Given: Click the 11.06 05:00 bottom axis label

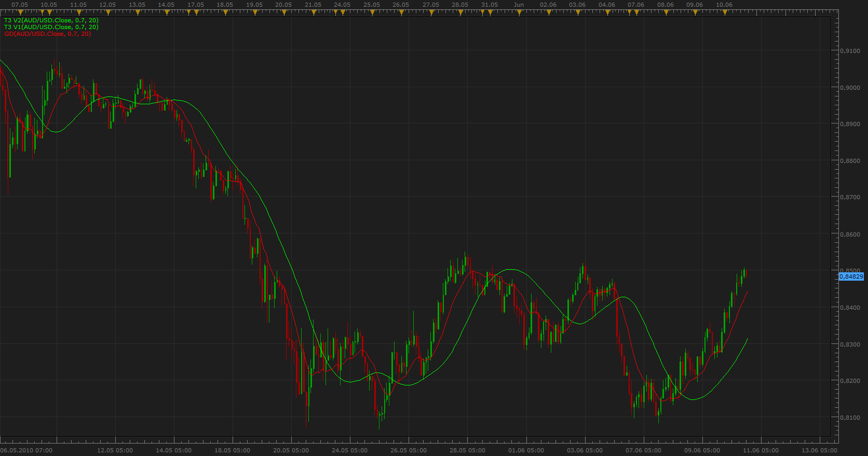Looking at the screenshot, I should tap(761, 450).
